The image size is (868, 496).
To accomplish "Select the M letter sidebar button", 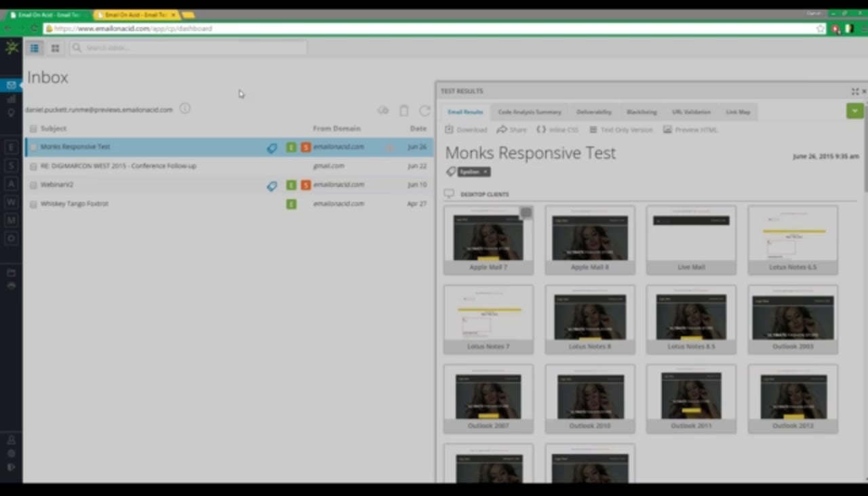I will pos(11,220).
